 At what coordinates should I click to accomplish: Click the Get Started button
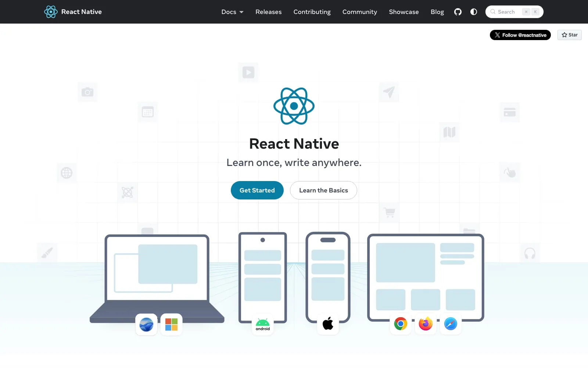pos(257,190)
